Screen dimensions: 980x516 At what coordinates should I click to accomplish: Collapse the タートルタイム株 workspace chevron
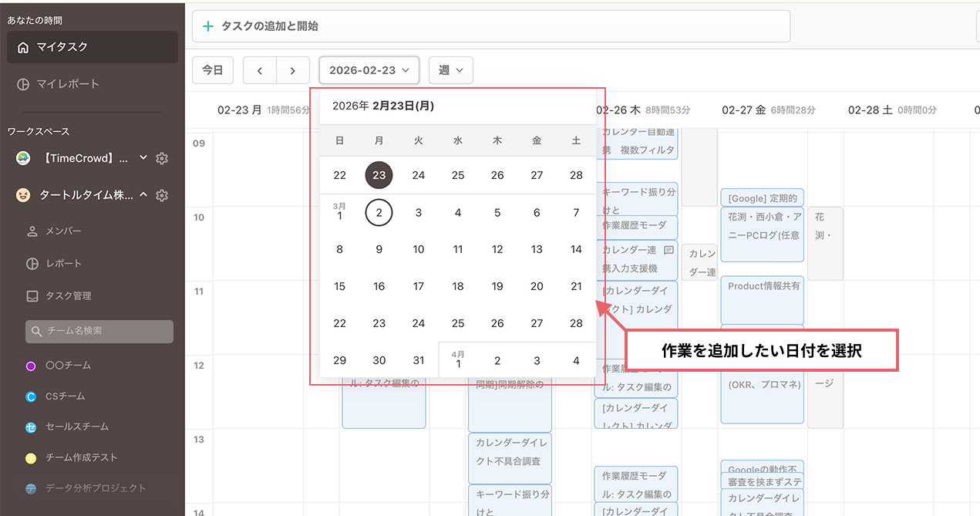click(x=143, y=196)
